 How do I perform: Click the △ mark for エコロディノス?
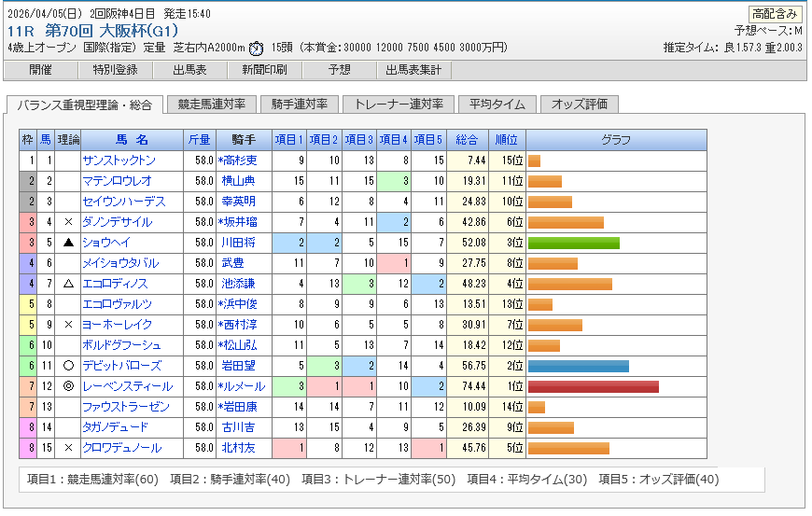coord(68,284)
